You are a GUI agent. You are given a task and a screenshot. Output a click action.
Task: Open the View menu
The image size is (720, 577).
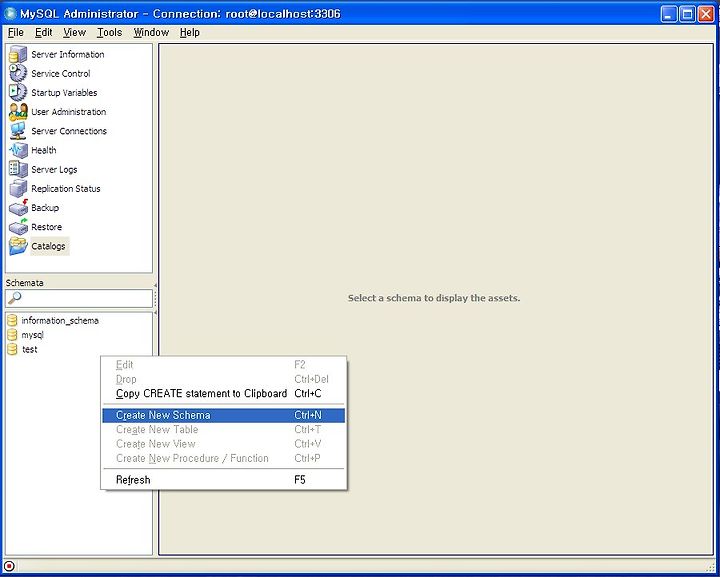[74, 33]
